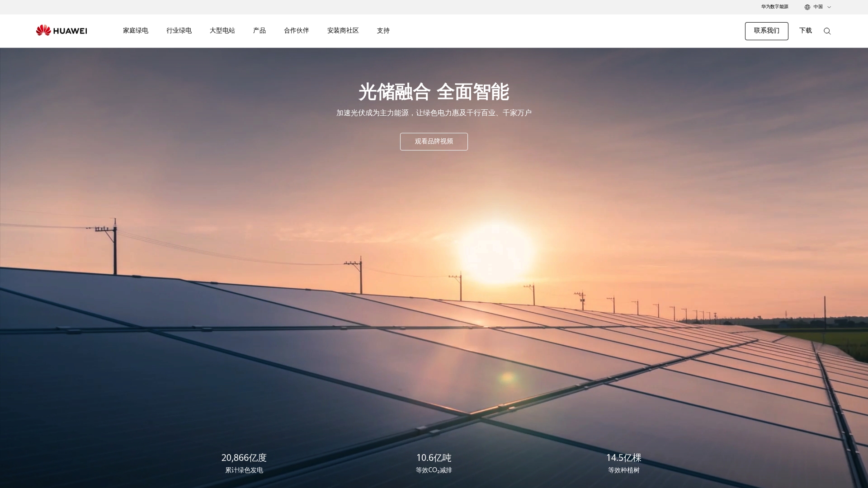Click the 联系我们 contact button
This screenshot has height=488, width=868.
(x=766, y=31)
